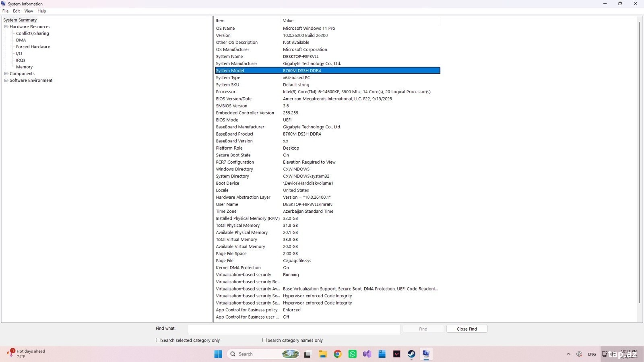644x362 pixels.
Task: Enable Search selected category only checkbox
Action: (158, 340)
